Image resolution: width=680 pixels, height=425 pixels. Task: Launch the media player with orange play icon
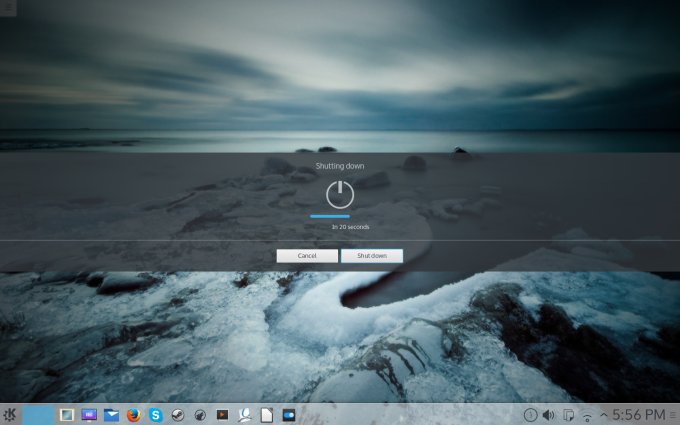click(x=222, y=415)
